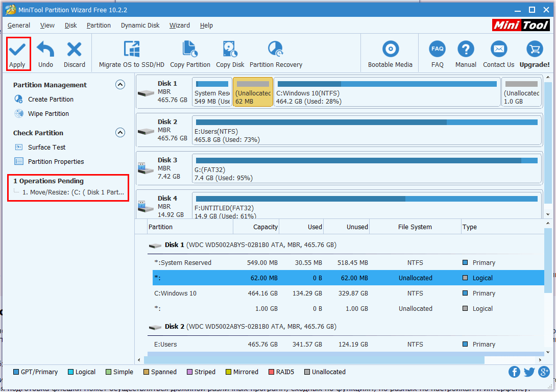Select the 62 MB unallocated block
This screenshot has height=392, width=556.
coord(253,92)
